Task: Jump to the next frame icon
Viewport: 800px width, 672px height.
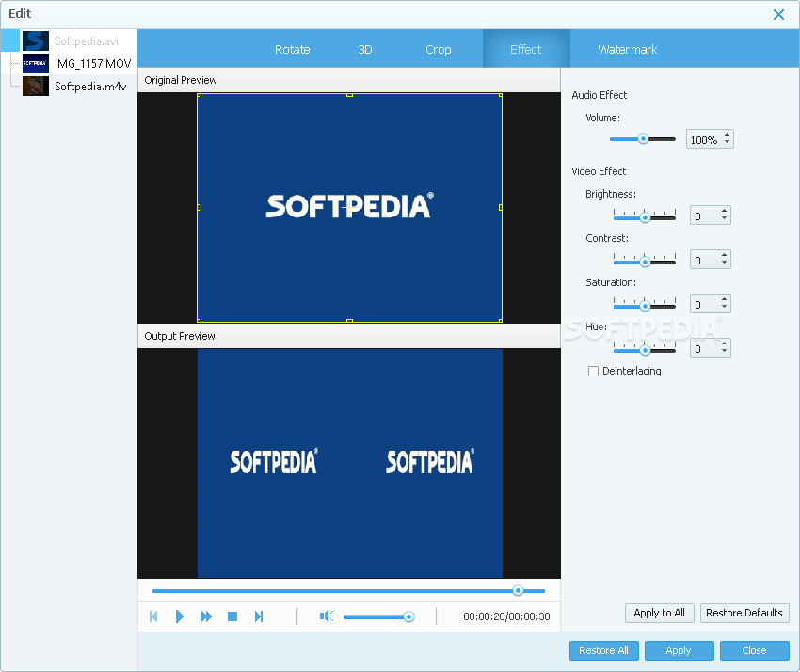Action: (259, 616)
